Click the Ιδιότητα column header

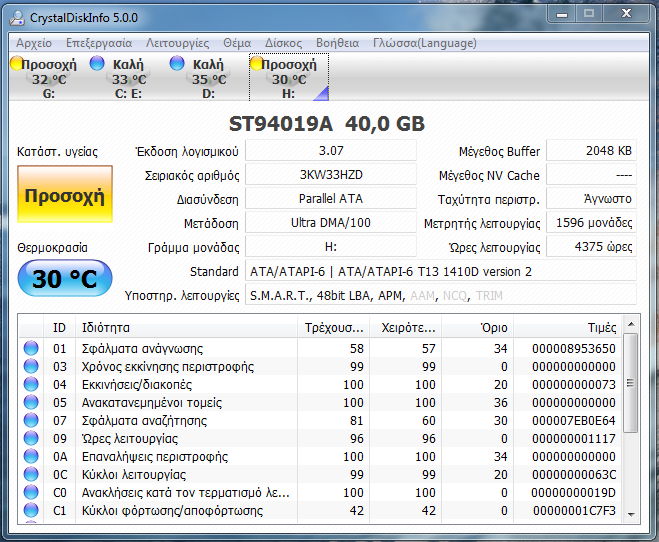click(186, 327)
